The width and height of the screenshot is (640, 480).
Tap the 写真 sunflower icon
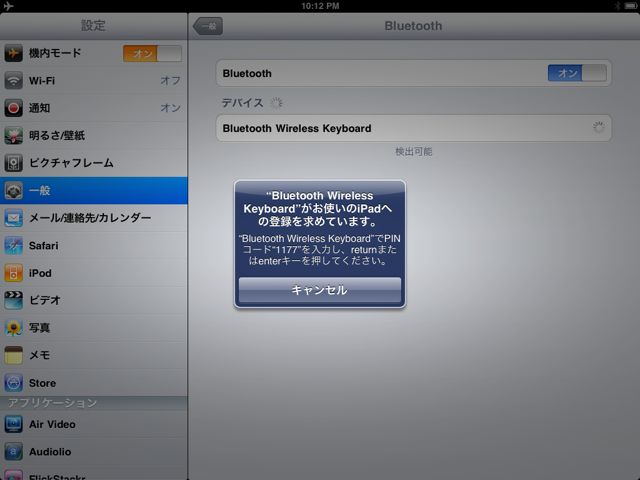[13, 328]
